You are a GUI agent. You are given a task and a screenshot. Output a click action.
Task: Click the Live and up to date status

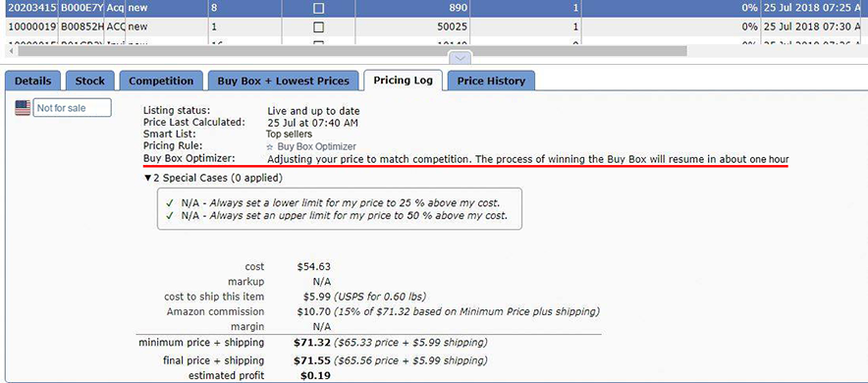click(313, 111)
